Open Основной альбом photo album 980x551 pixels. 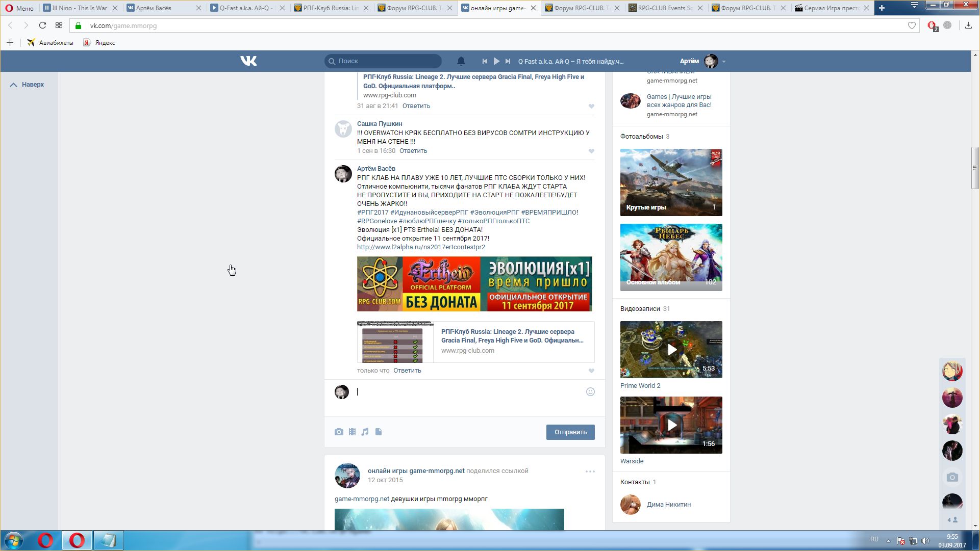(671, 257)
